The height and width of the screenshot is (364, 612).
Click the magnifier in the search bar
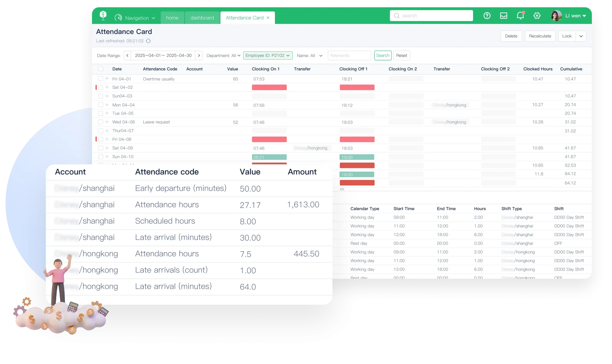396,16
